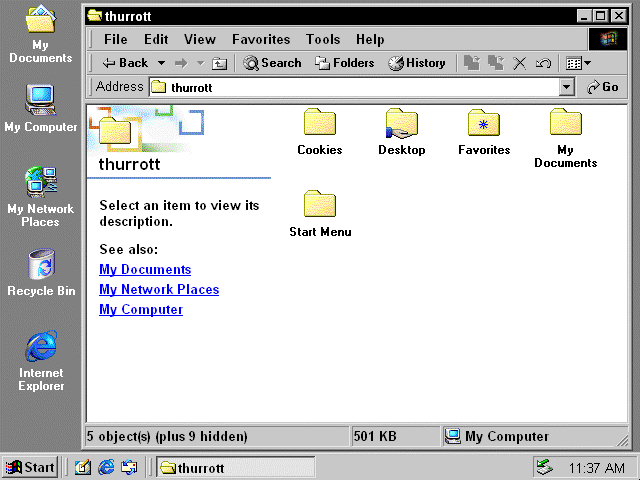Click the Up one level toolbar icon
Viewport: 640px width, 480px height.
click(x=220, y=63)
